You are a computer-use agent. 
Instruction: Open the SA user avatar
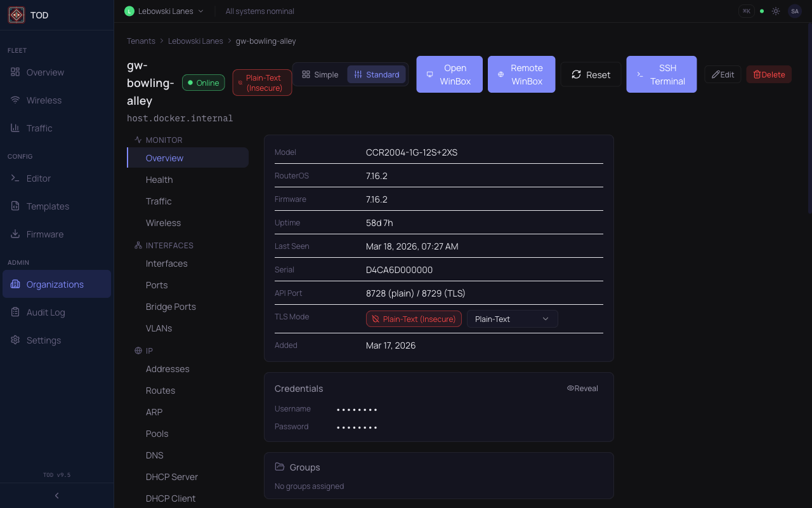click(x=795, y=11)
